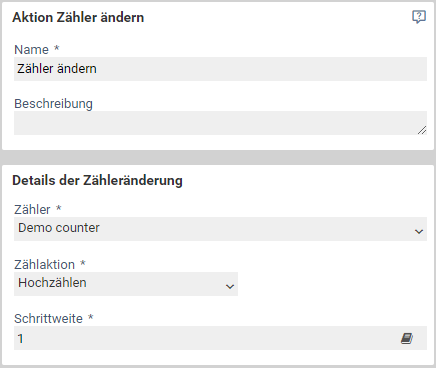Select the Hochzählen value text
This screenshot has height=368, width=436.
(52, 283)
